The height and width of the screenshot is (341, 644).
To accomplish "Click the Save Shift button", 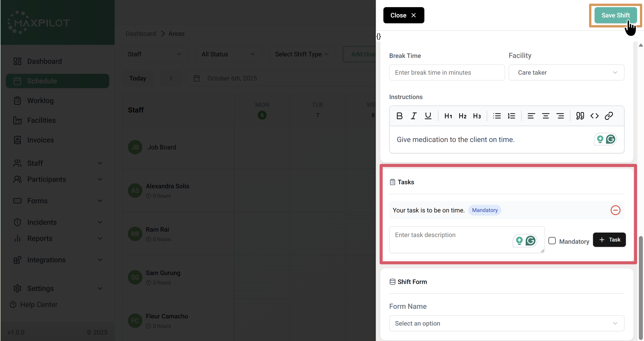I will pyautogui.click(x=615, y=15).
